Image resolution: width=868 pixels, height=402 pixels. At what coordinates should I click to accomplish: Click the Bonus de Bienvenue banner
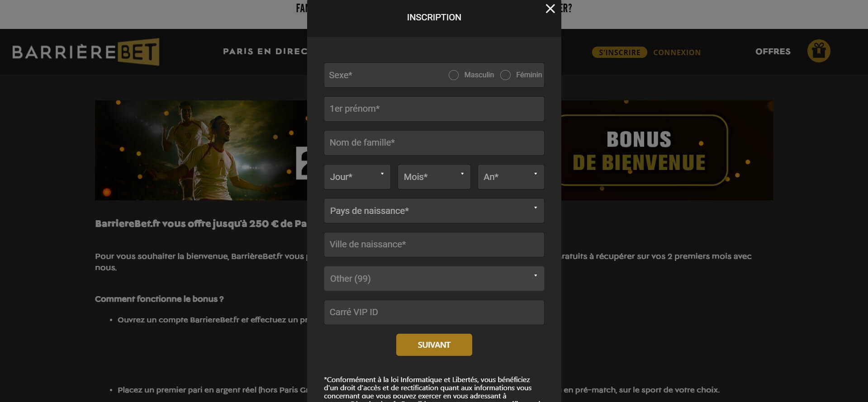click(x=667, y=150)
